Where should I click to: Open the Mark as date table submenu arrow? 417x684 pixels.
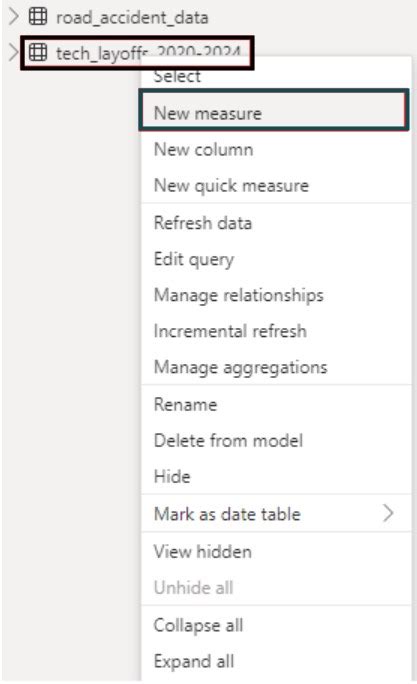388,513
